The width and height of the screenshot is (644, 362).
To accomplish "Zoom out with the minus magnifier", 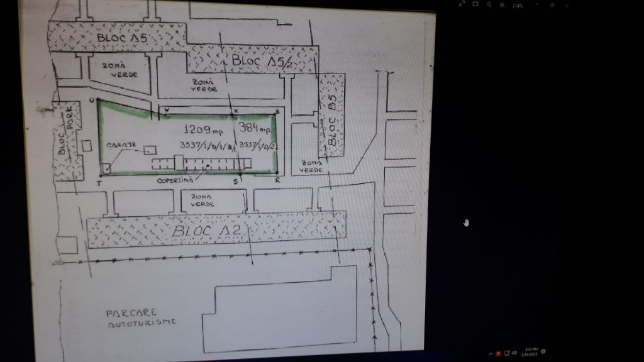I will click(x=489, y=4).
